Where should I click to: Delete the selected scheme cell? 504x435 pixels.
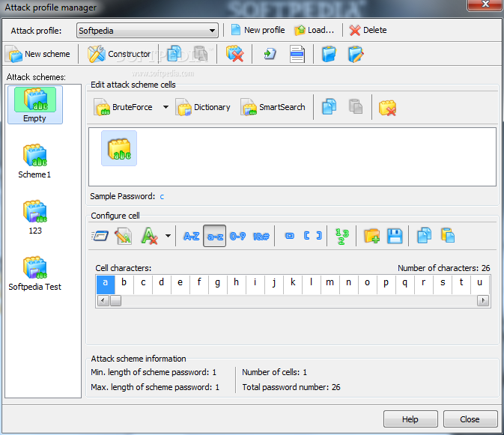pyautogui.click(x=387, y=108)
